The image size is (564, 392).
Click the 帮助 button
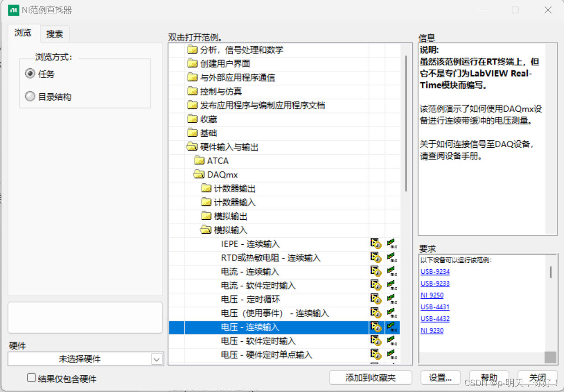pos(489,377)
